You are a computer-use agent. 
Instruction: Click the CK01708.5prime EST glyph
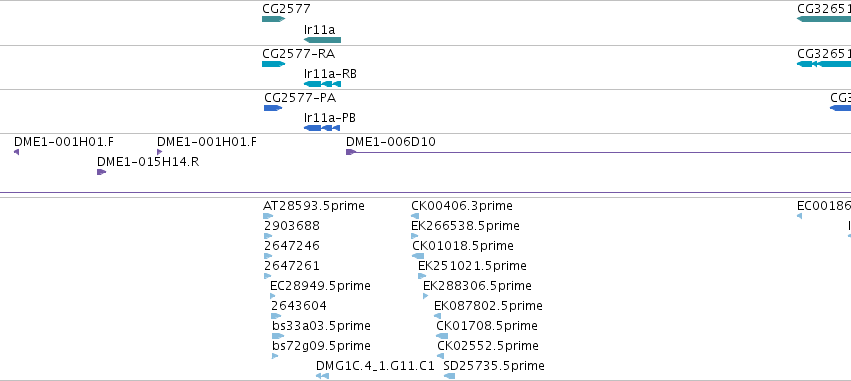point(442,336)
